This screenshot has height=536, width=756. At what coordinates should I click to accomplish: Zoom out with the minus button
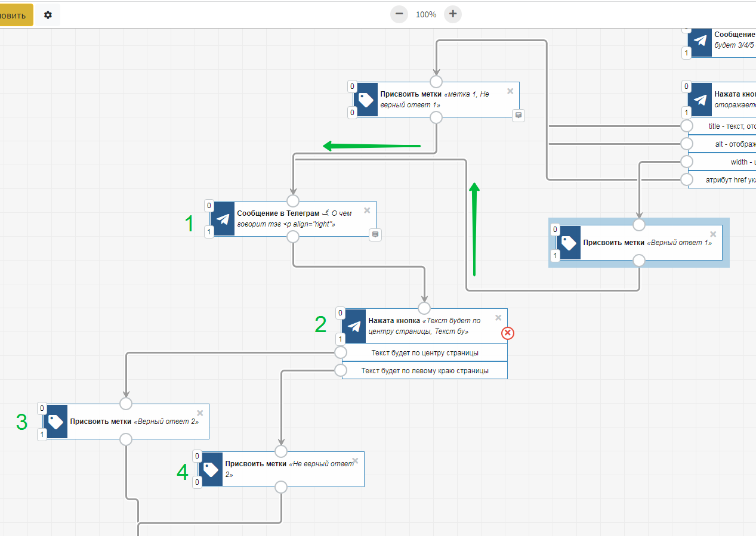tap(399, 14)
